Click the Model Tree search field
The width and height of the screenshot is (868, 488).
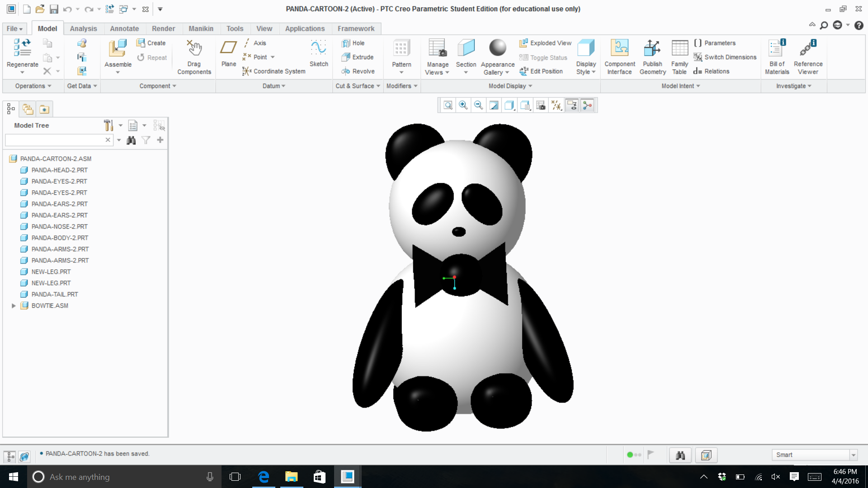pyautogui.click(x=54, y=140)
